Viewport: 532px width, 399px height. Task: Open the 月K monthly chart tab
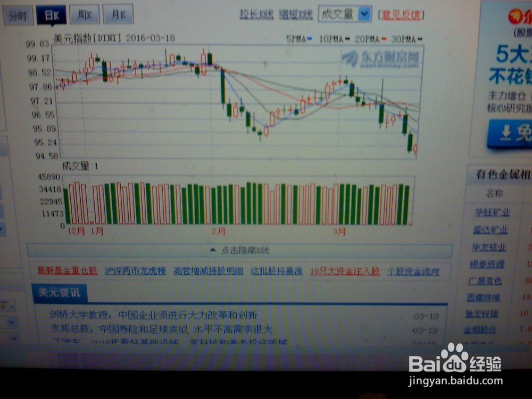click(x=118, y=14)
